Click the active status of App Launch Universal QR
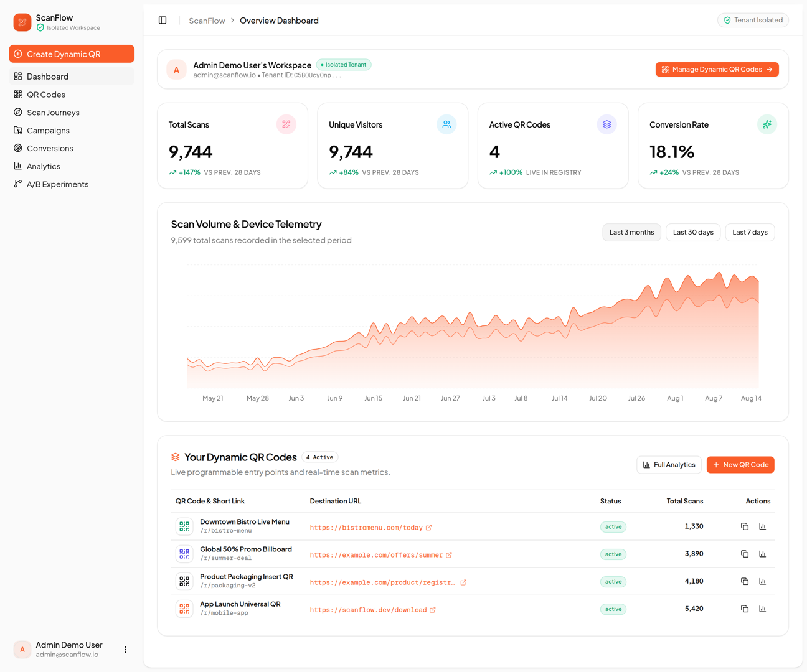The height and width of the screenshot is (672, 807). 613,609
